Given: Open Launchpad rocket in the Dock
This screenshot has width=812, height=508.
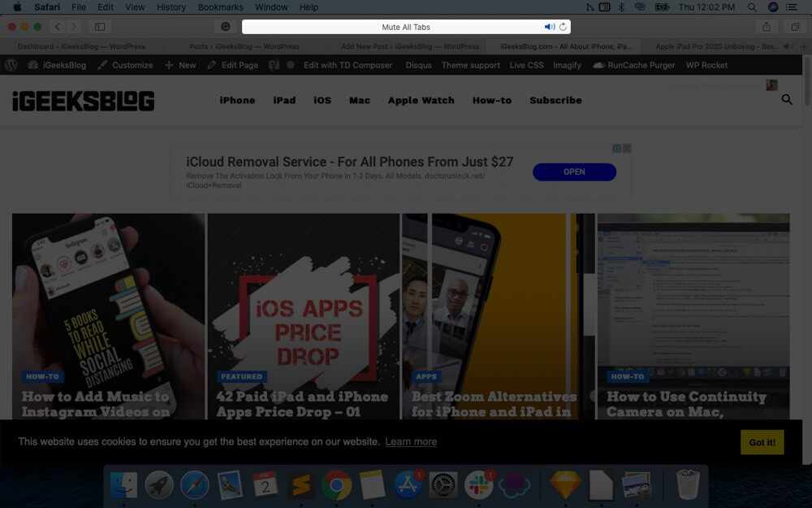Looking at the screenshot, I should coord(159,485).
